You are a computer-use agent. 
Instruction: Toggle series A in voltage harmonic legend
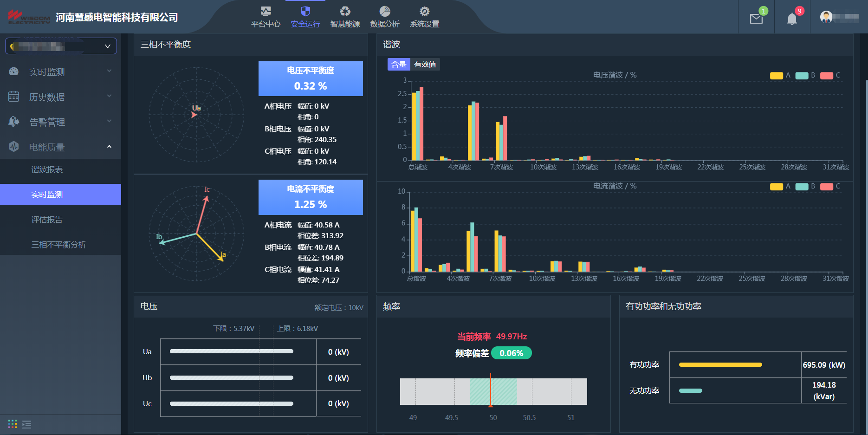pos(780,76)
